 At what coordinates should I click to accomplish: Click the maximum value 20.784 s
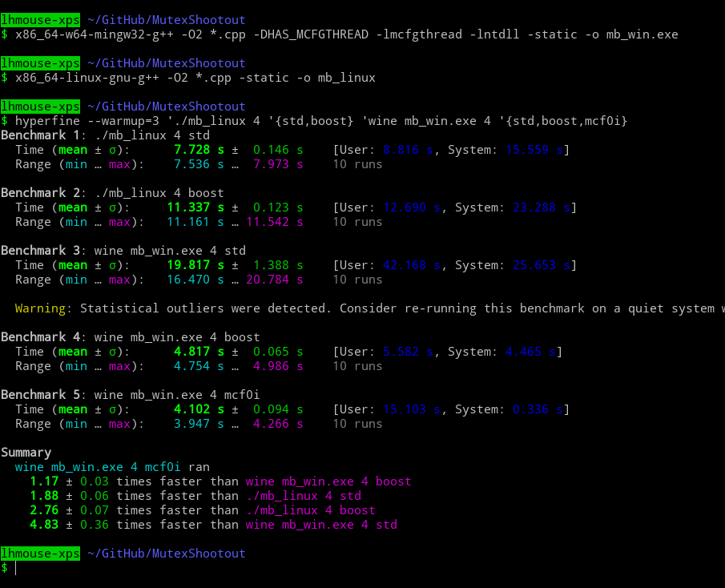(x=275, y=280)
